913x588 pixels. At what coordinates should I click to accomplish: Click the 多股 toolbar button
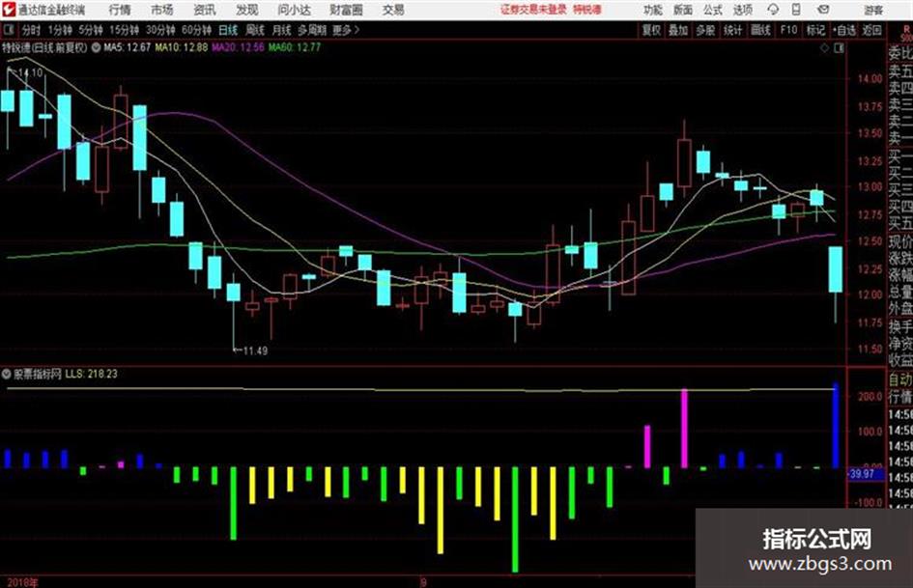pyautogui.click(x=705, y=30)
